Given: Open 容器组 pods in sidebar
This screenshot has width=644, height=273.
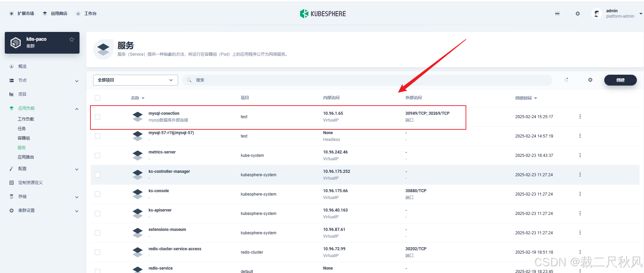Looking at the screenshot, I should [24, 138].
